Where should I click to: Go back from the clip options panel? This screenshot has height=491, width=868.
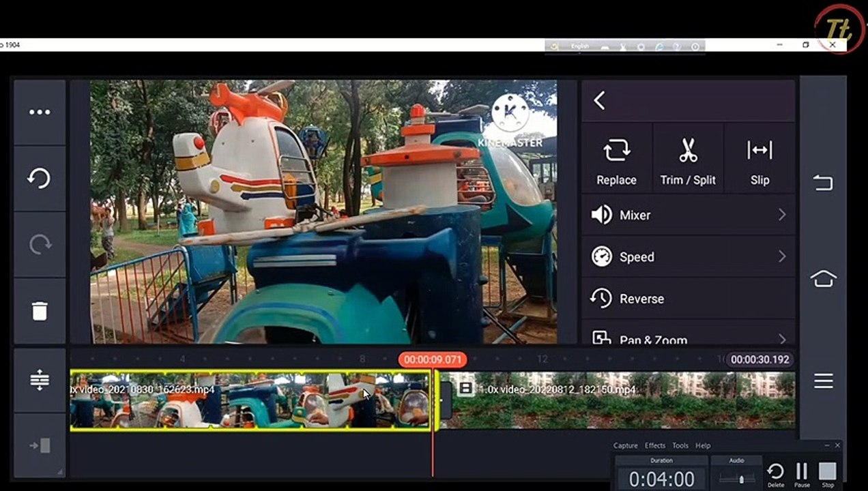pyautogui.click(x=599, y=101)
